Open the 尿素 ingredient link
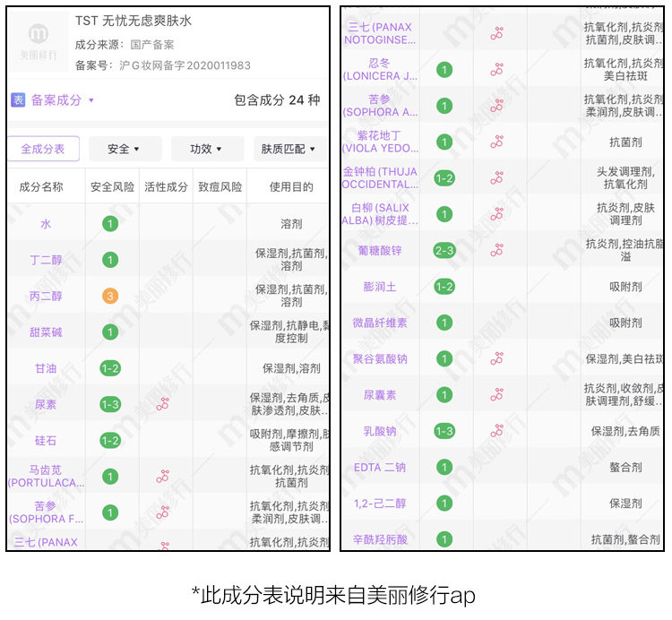 pyautogui.click(x=46, y=404)
